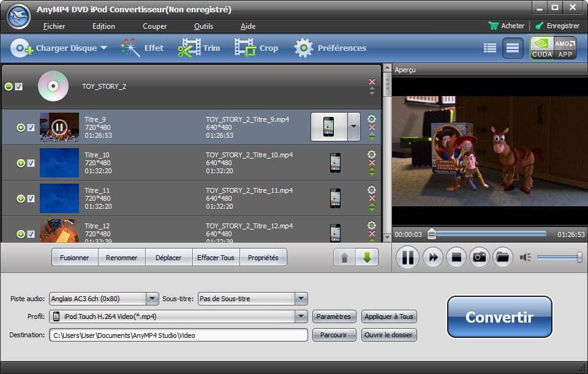
Task: Toggle NVIDIA CUDA acceleration badge
Action: pyautogui.click(x=542, y=48)
